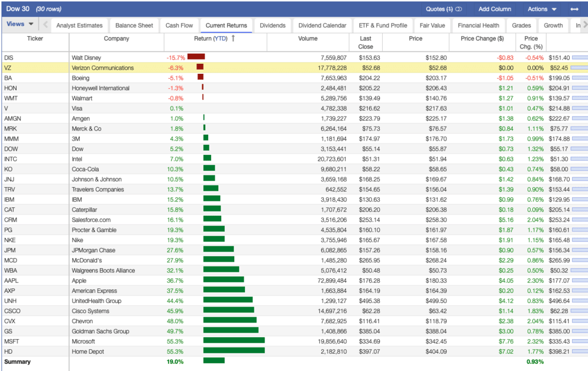Click the JPMorgan Chase company name

[93, 250]
